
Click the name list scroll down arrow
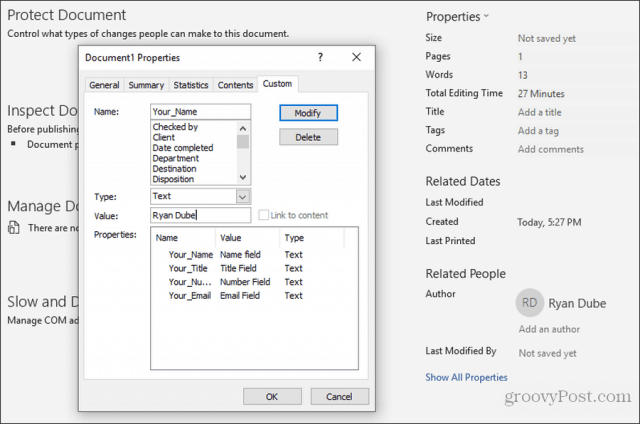point(243,177)
